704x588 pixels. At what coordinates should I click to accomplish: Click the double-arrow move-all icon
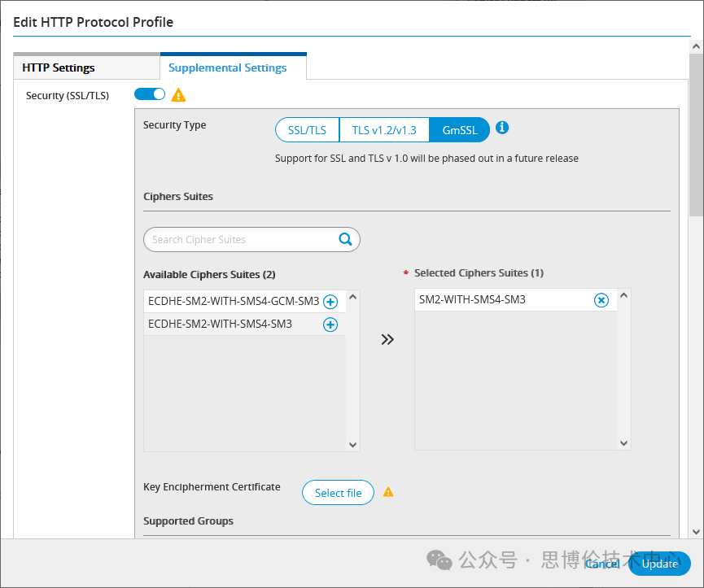tap(387, 339)
